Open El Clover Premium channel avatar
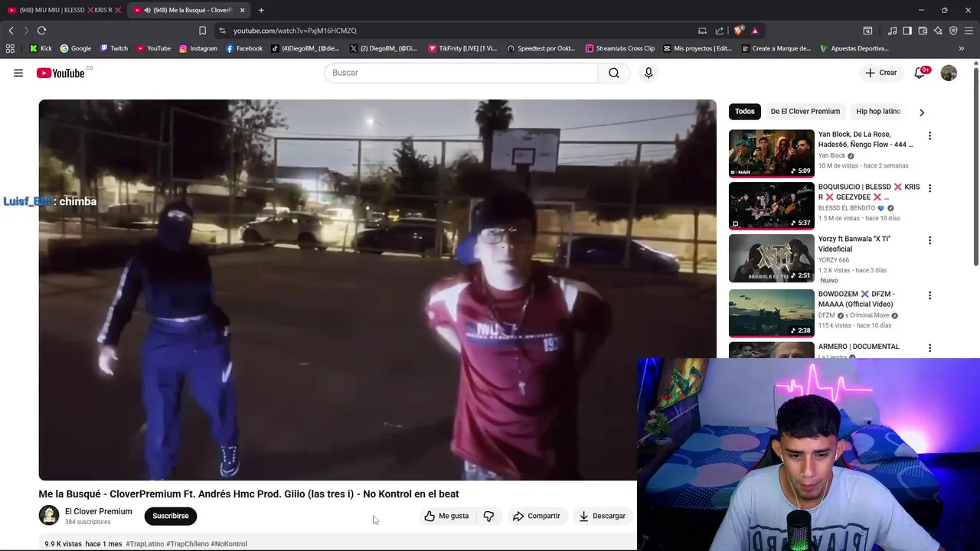Image resolution: width=980 pixels, height=551 pixels. 49,516
